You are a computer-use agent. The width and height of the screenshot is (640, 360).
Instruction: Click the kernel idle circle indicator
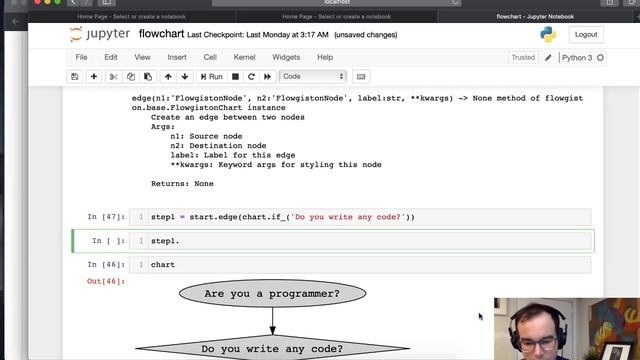600,58
